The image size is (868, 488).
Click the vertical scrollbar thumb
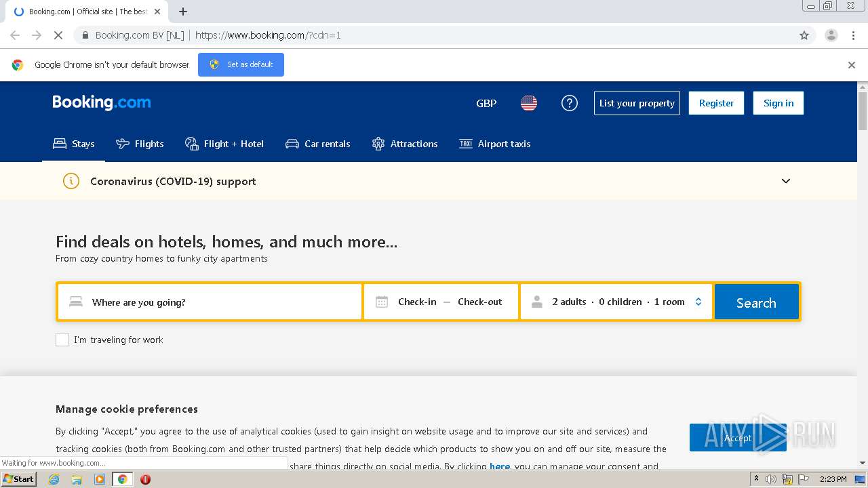[x=863, y=110]
